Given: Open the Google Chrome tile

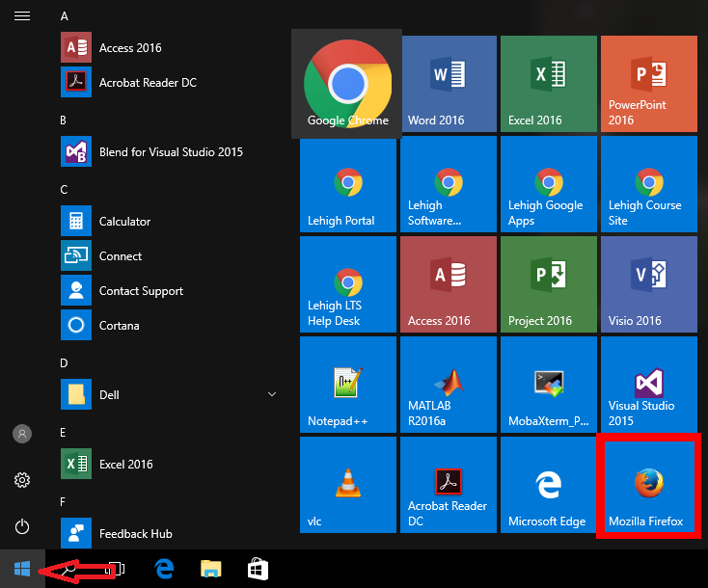Looking at the screenshot, I should 347,84.
